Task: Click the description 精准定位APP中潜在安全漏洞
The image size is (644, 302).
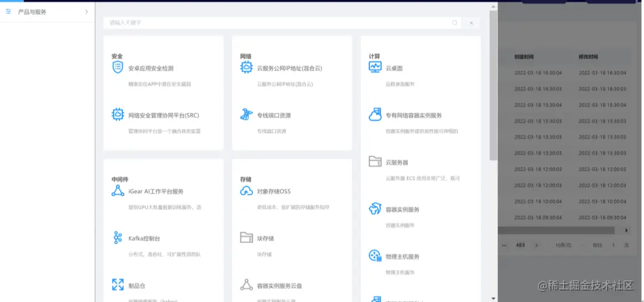Action: [160, 84]
